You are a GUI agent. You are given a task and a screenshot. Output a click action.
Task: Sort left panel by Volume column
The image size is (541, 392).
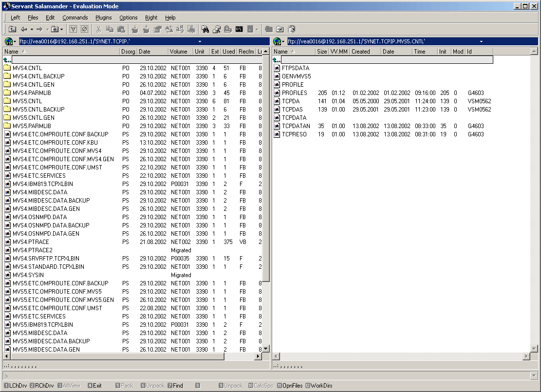[x=181, y=52]
